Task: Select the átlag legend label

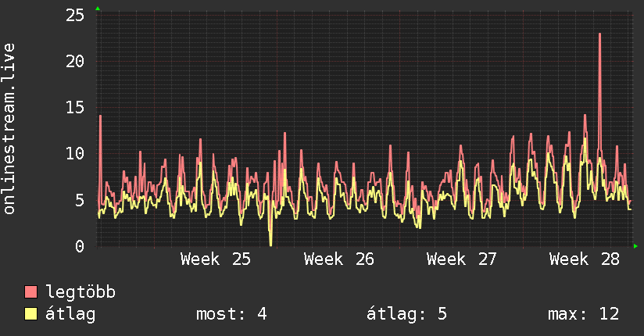Action: (x=70, y=314)
